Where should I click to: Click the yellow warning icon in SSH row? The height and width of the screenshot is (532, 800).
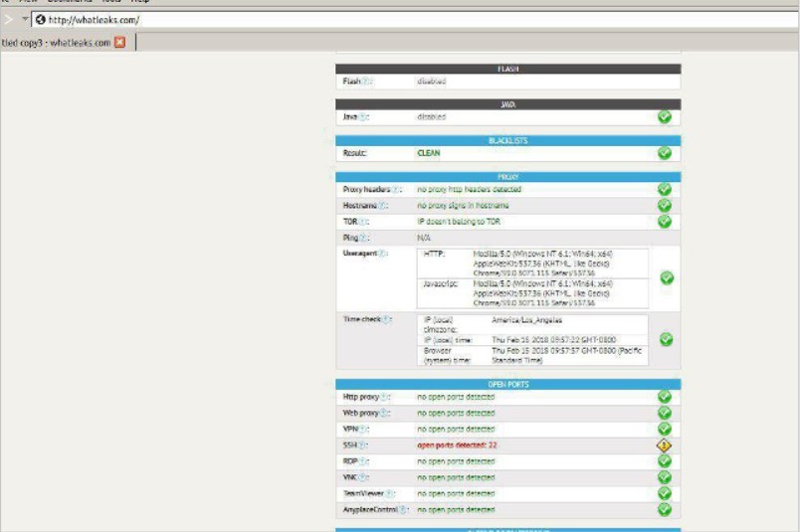tap(665, 445)
